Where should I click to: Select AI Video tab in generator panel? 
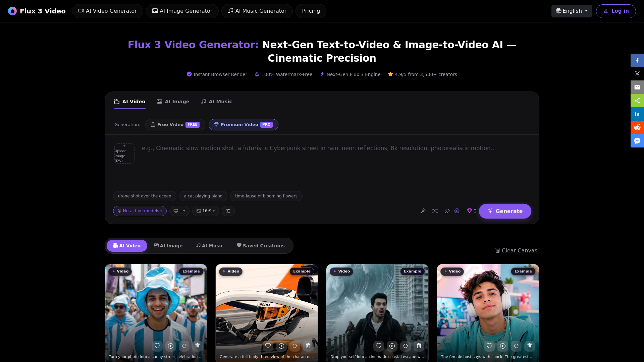[130, 102]
